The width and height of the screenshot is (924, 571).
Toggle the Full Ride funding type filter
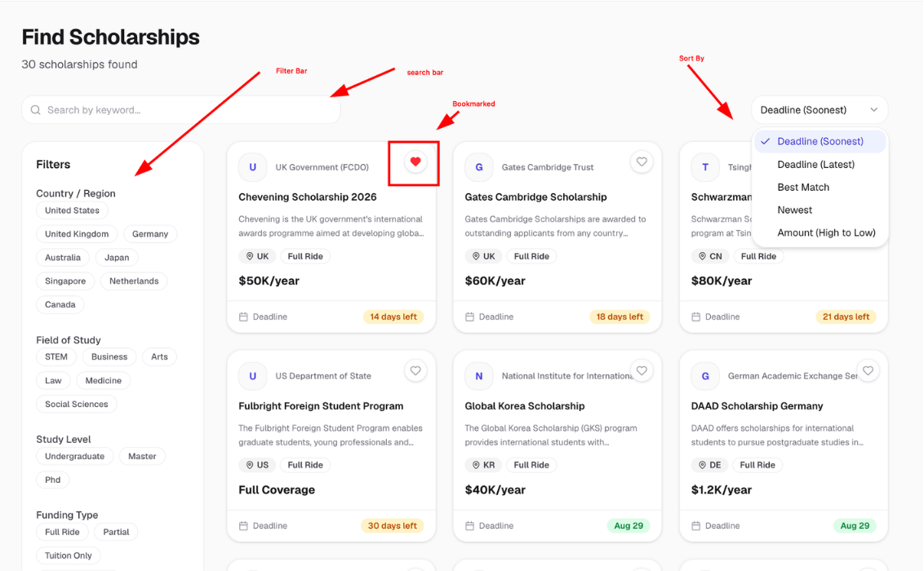point(63,532)
